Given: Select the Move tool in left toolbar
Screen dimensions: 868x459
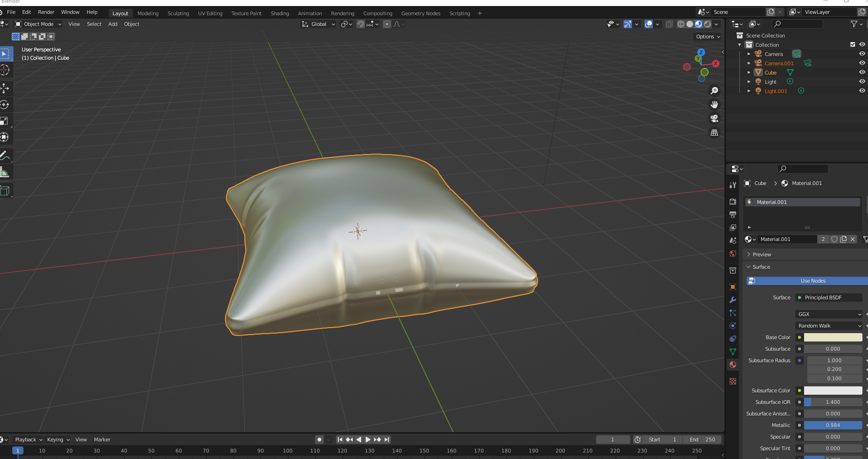Looking at the screenshot, I should click(x=5, y=88).
